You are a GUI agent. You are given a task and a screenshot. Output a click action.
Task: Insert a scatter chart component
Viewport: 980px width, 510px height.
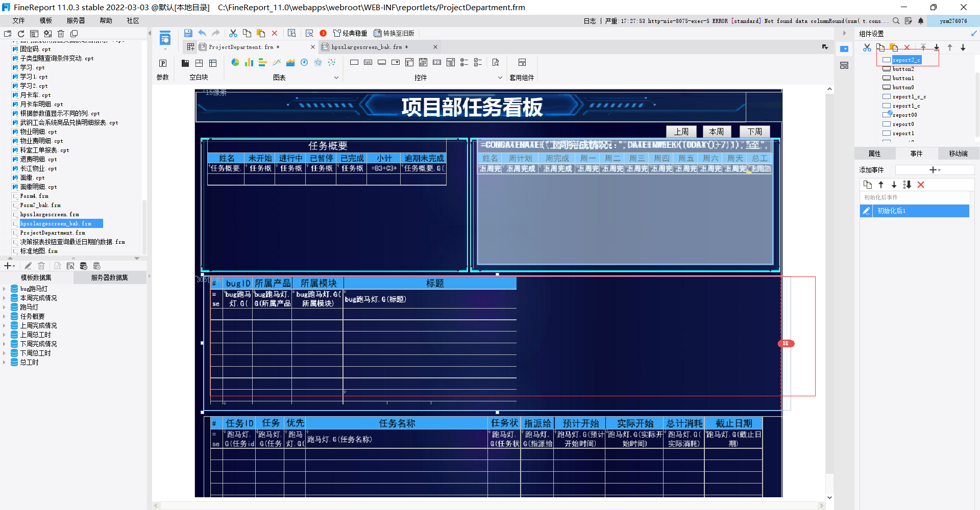(332, 62)
